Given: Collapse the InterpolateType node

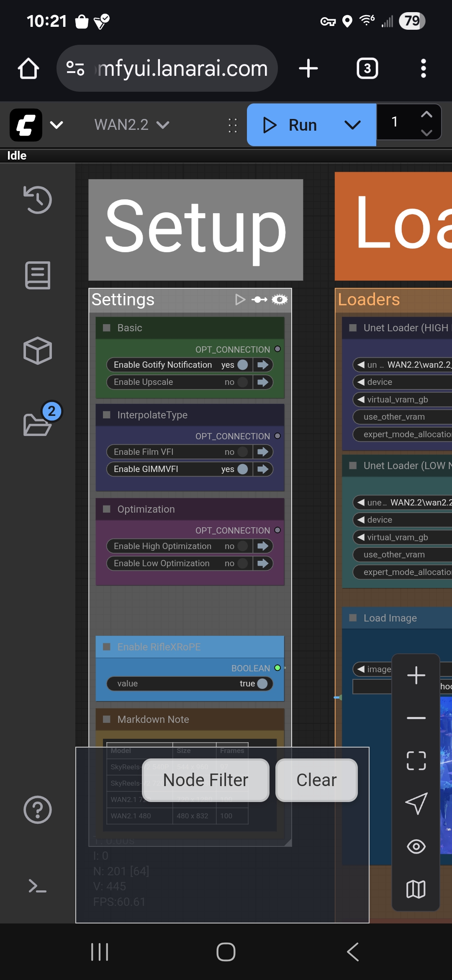Looking at the screenshot, I should pyautogui.click(x=107, y=415).
